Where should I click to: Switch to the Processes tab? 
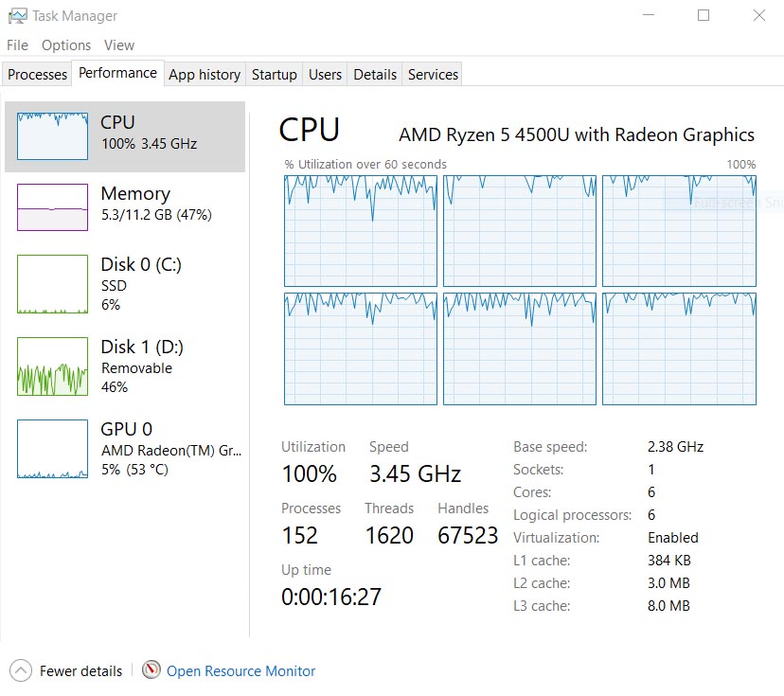click(37, 75)
